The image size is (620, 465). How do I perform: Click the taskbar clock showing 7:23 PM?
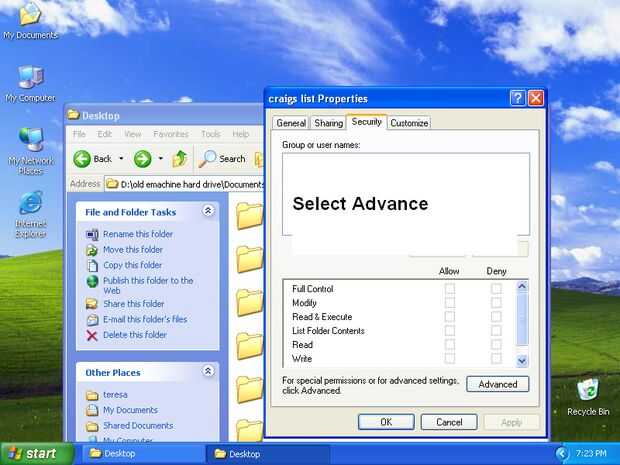pyautogui.click(x=591, y=454)
